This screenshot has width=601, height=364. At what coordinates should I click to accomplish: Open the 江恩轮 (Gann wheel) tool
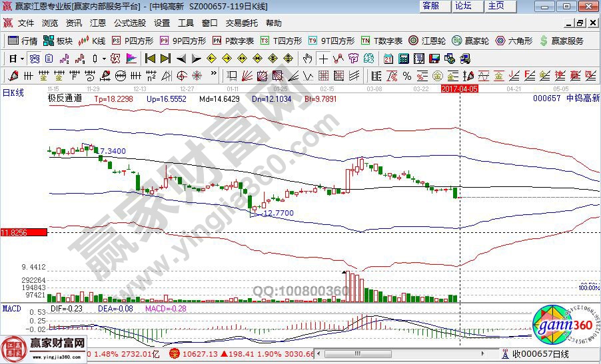(x=427, y=41)
